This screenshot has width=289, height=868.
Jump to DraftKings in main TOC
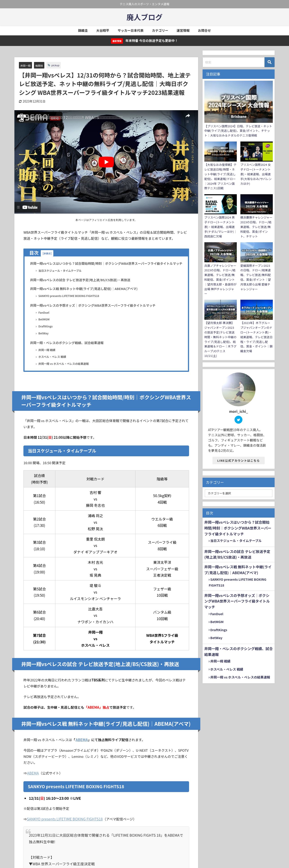pyautogui.click(x=45, y=326)
